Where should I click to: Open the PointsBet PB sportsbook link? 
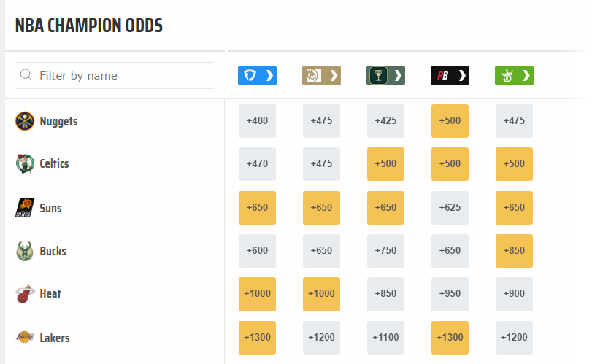[450, 75]
